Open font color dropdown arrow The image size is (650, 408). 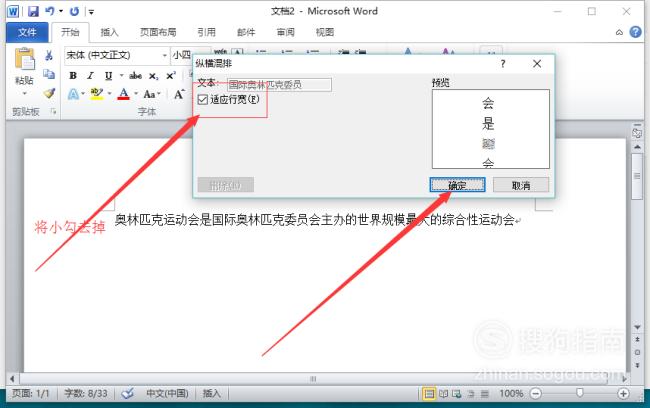[136, 94]
